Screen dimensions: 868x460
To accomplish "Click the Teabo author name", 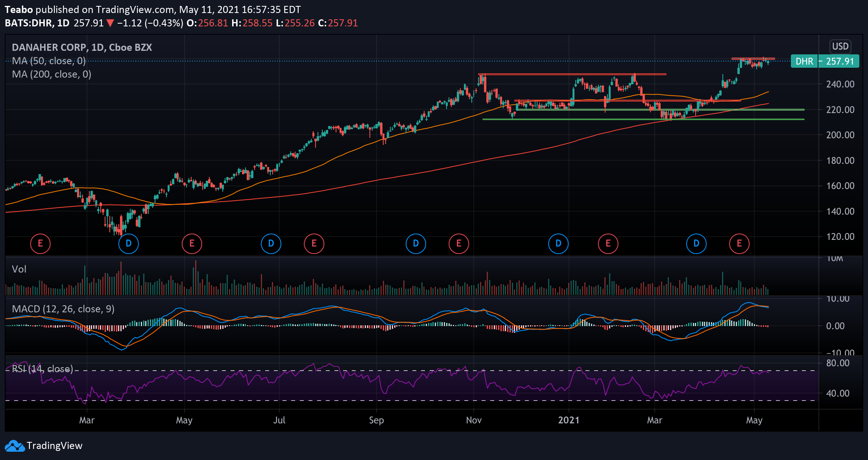I will click(x=18, y=9).
